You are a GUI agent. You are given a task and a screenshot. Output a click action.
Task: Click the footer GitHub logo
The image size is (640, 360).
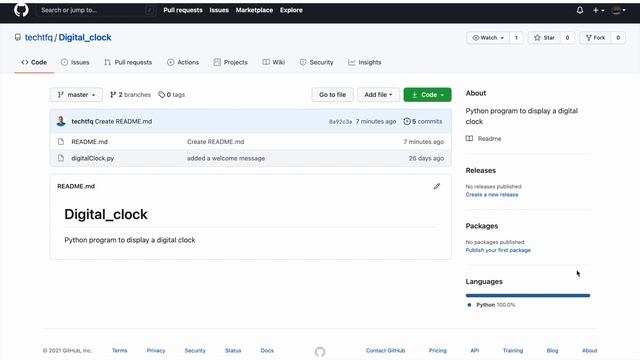[320, 351]
